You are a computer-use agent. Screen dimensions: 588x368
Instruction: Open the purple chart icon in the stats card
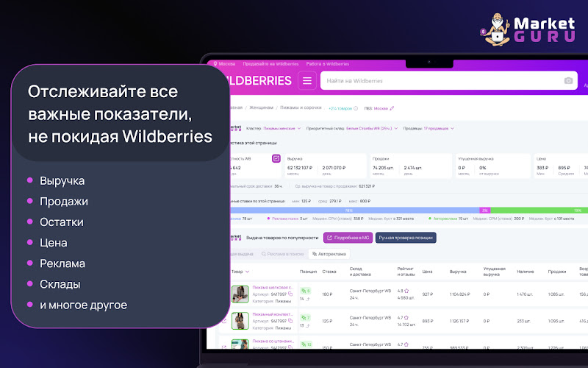click(x=276, y=158)
